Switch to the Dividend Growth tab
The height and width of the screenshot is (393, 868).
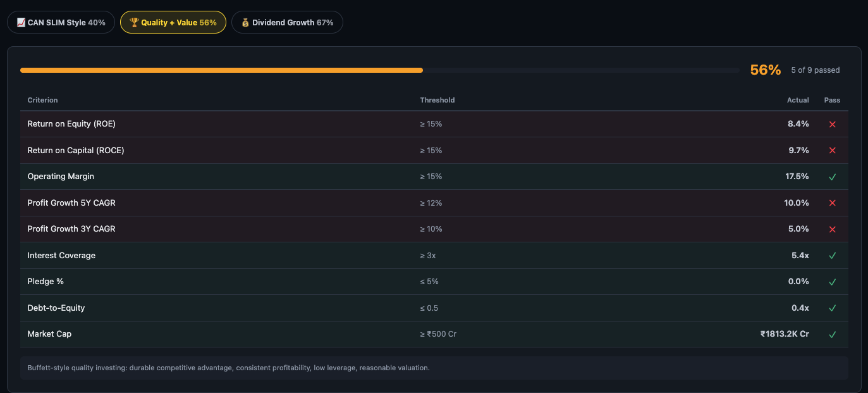[287, 22]
